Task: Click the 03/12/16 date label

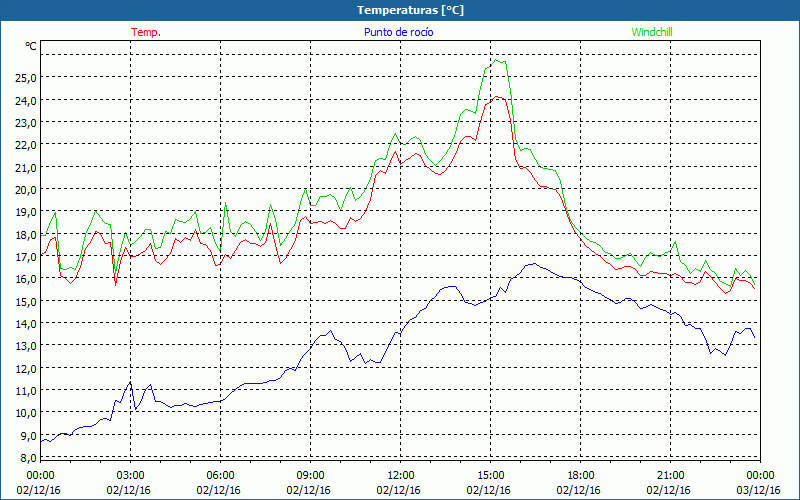Action: (758, 490)
